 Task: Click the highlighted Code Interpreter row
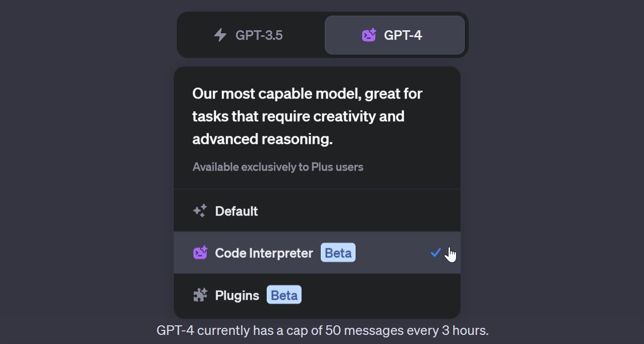point(317,253)
